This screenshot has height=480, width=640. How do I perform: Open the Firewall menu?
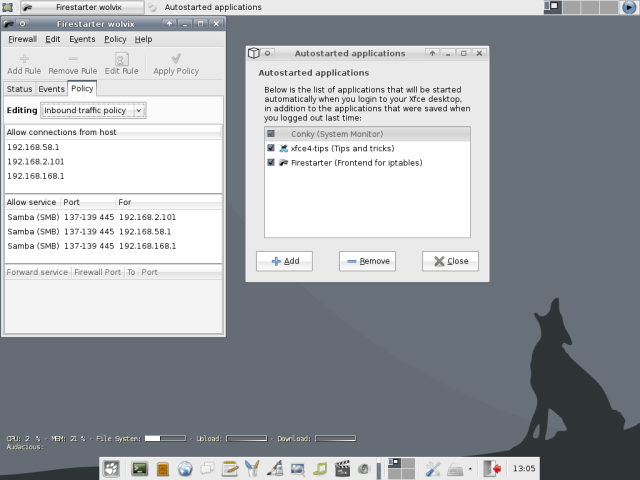pos(22,39)
